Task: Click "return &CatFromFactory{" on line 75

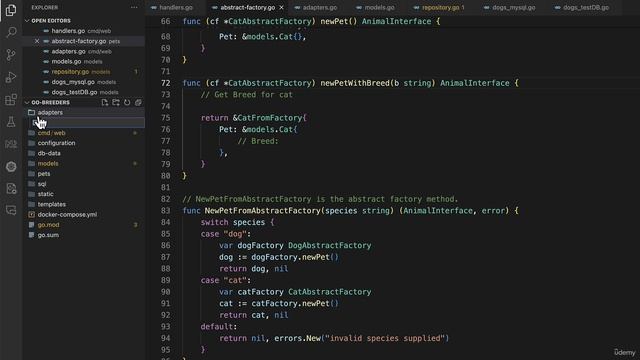Action: pos(253,118)
